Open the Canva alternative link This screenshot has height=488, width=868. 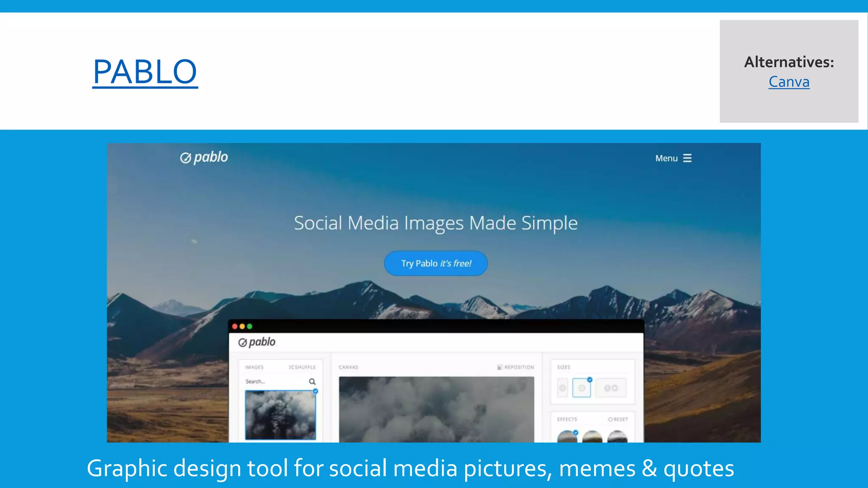pyautogui.click(x=789, y=82)
